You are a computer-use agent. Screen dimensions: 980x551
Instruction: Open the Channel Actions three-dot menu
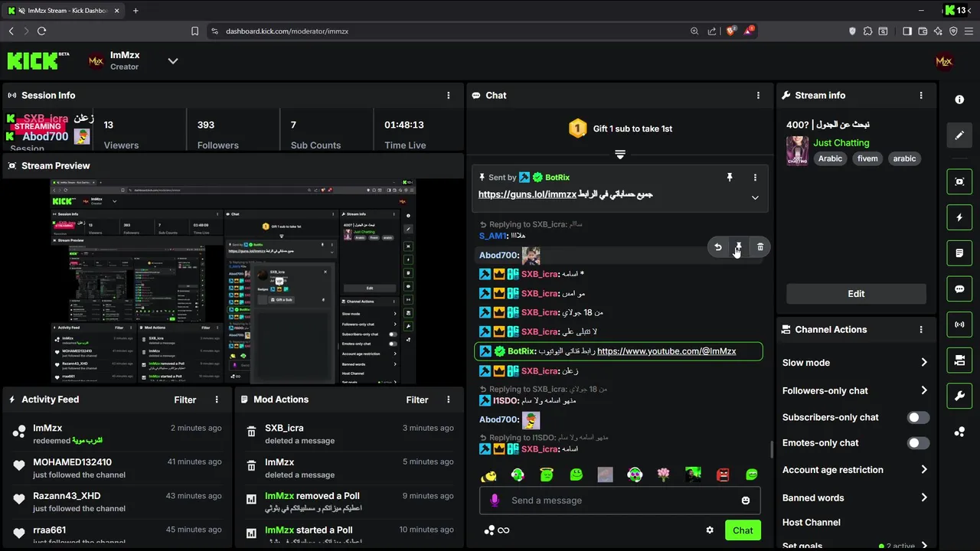coord(921,330)
